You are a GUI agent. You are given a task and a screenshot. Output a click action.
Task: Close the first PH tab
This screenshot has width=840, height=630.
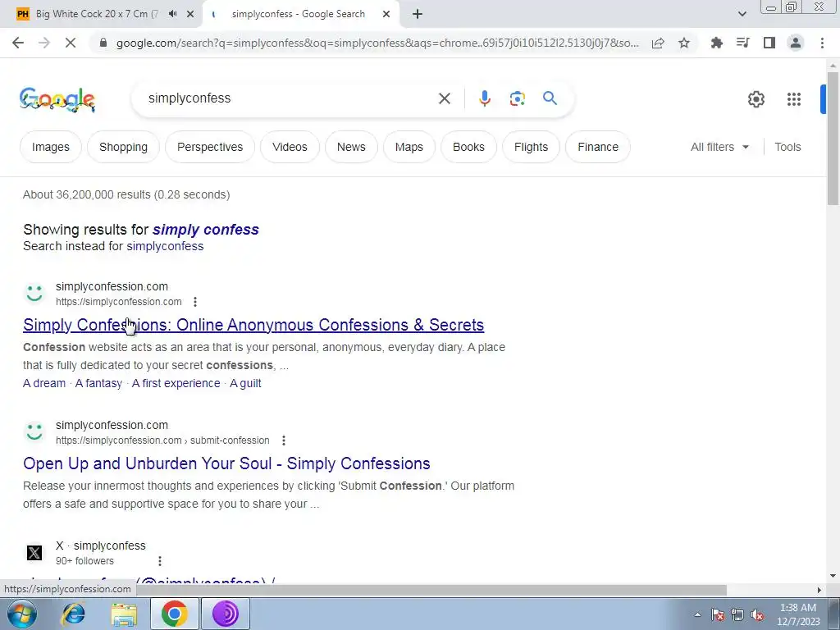click(190, 15)
